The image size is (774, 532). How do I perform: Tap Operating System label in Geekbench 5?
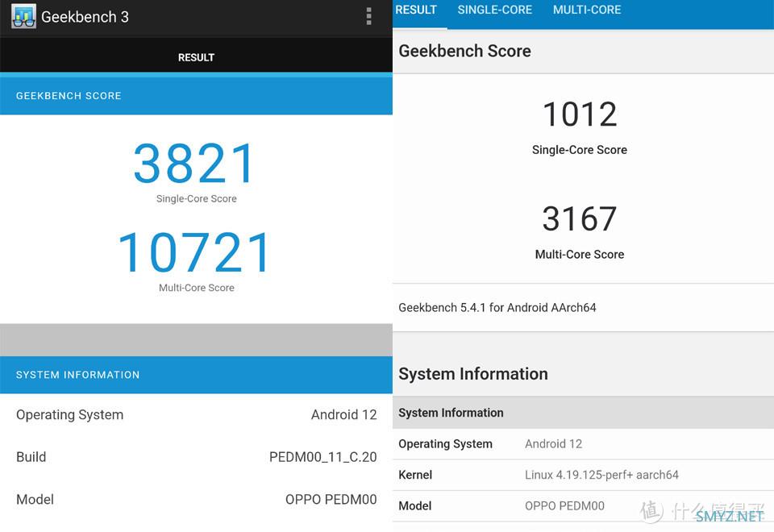[445, 444]
